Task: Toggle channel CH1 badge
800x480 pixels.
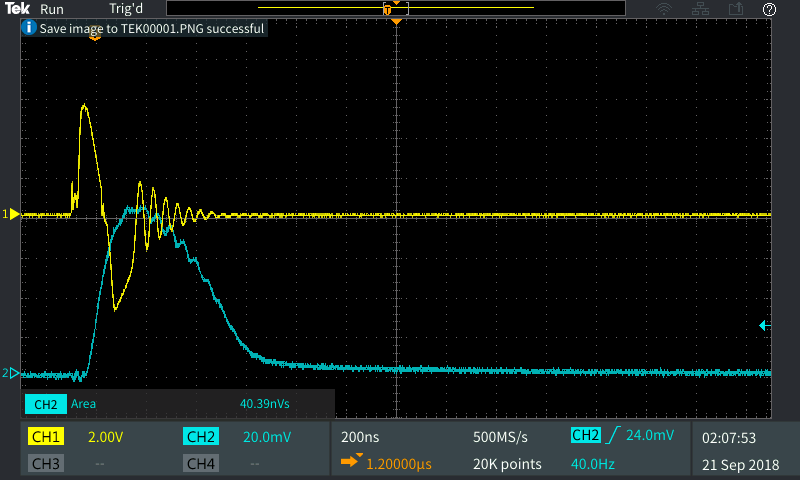Action: 47,437
